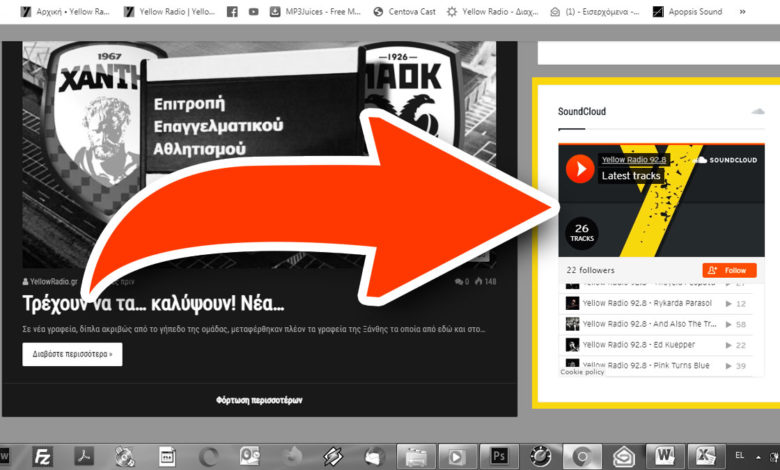Open Facebook bookmark icon in bookmarks bar

[232, 12]
